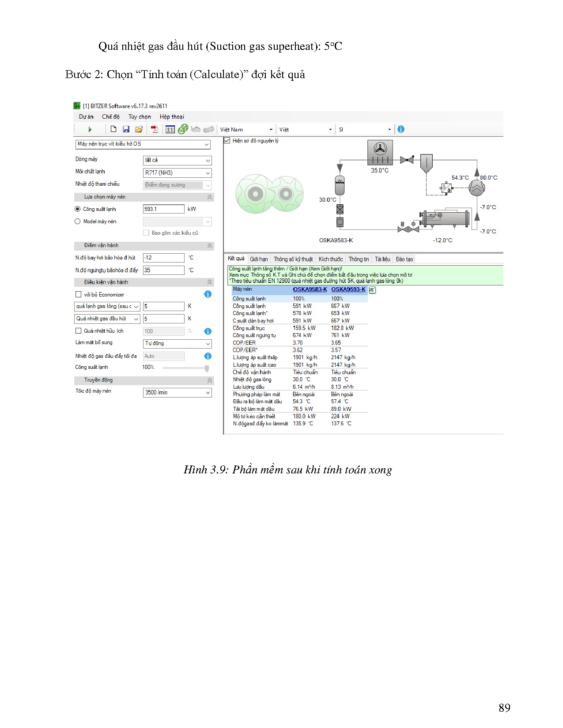
Task: Switch to the Giới hạn tab
Action: pos(259,259)
